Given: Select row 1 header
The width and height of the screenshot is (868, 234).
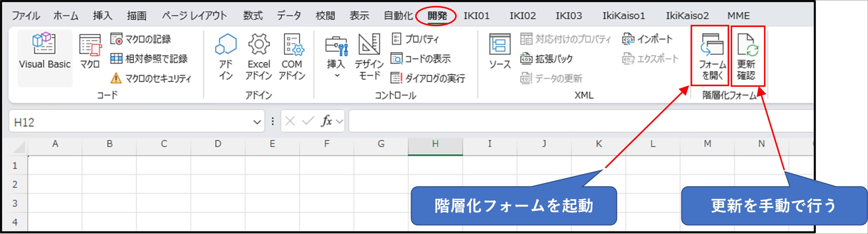Looking at the screenshot, I should coord(15,165).
